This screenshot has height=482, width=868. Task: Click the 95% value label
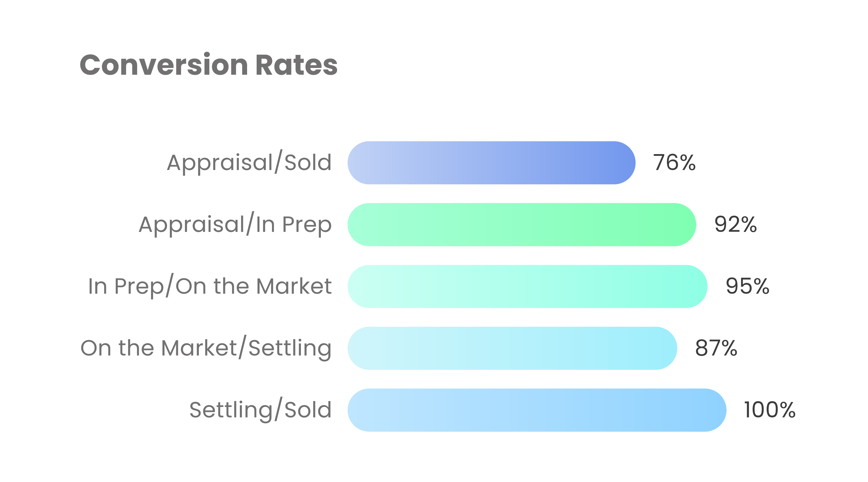point(747,286)
